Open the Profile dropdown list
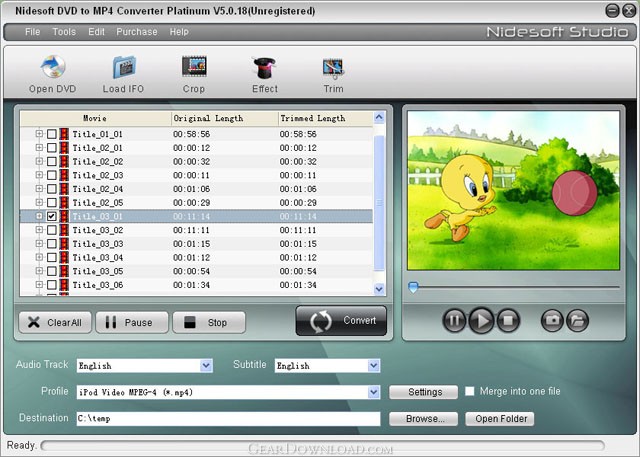640x457 pixels. pyautogui.click(x=373, y=392)
